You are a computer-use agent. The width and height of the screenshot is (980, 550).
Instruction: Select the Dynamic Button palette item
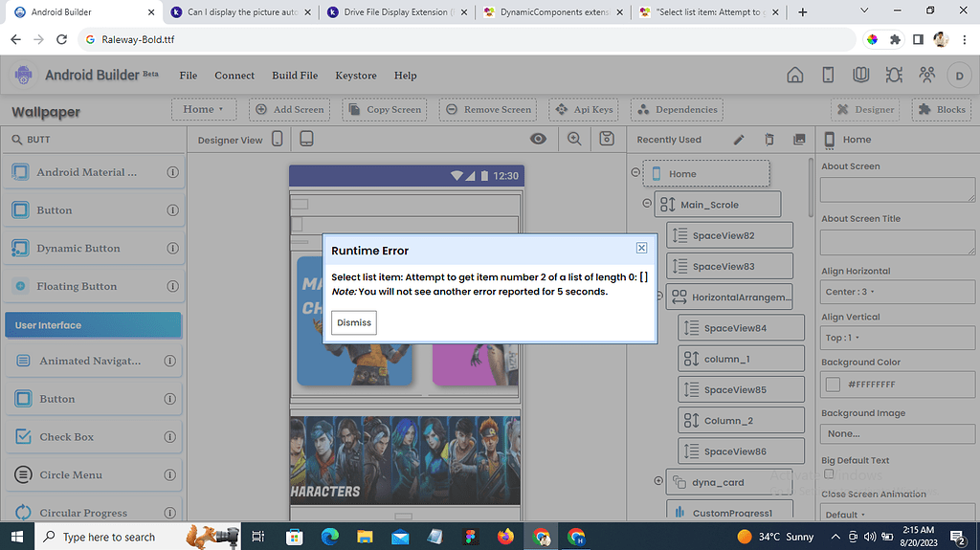pos(94,248)
